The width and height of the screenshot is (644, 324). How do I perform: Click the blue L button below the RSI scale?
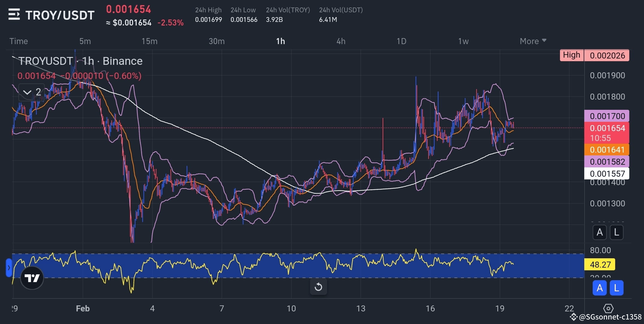coord(617,288)
